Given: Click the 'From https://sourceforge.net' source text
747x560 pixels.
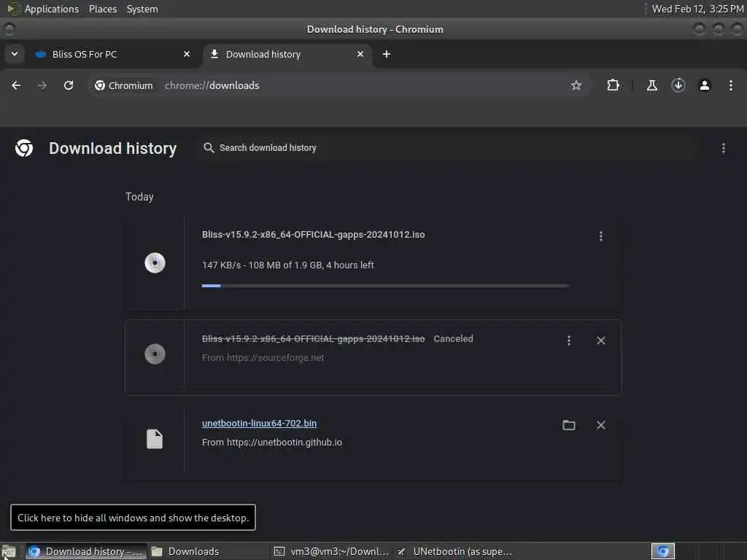Looking at the screenshot, I should coord(263,357).
